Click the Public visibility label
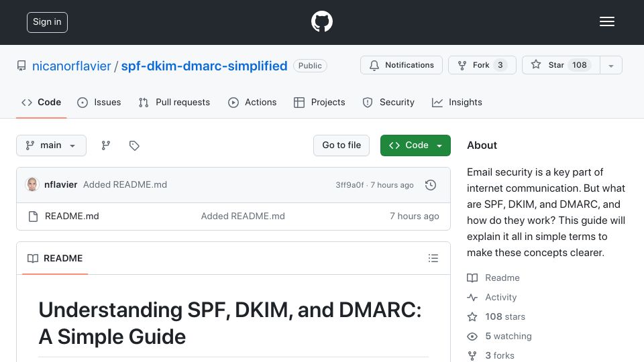The height and width of the screenshot is (362, 644). 310,66
